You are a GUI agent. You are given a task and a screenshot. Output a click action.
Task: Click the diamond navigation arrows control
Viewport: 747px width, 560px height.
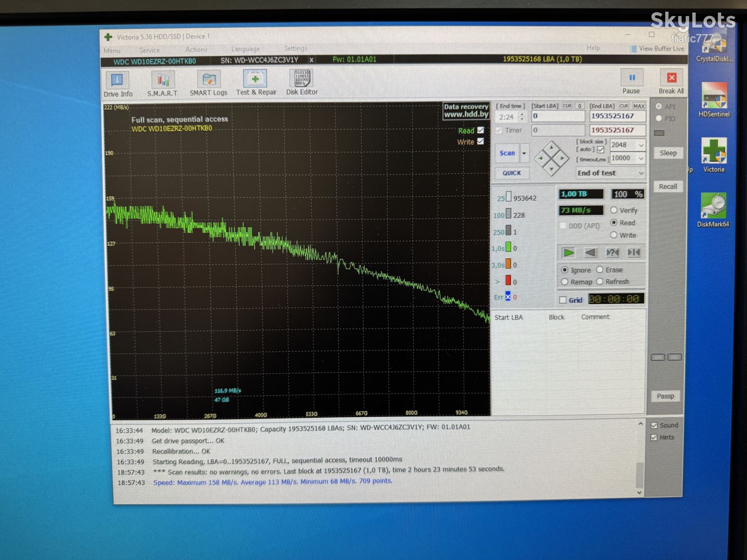(551, 158)
